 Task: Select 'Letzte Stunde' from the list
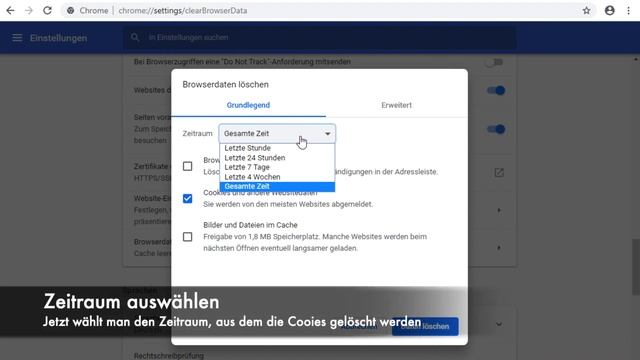coord(277,148)
